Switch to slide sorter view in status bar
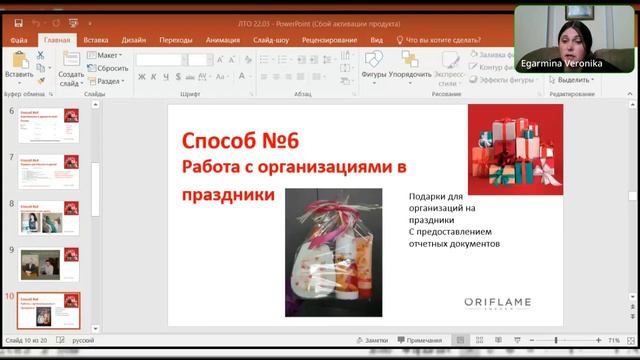 [480, 340]
